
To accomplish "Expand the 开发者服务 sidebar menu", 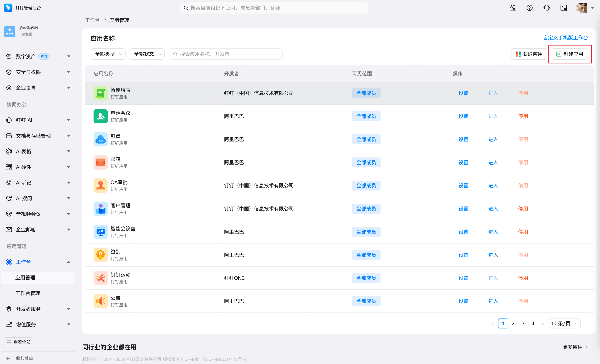I will pyautogui.click(x=38, y=309).
